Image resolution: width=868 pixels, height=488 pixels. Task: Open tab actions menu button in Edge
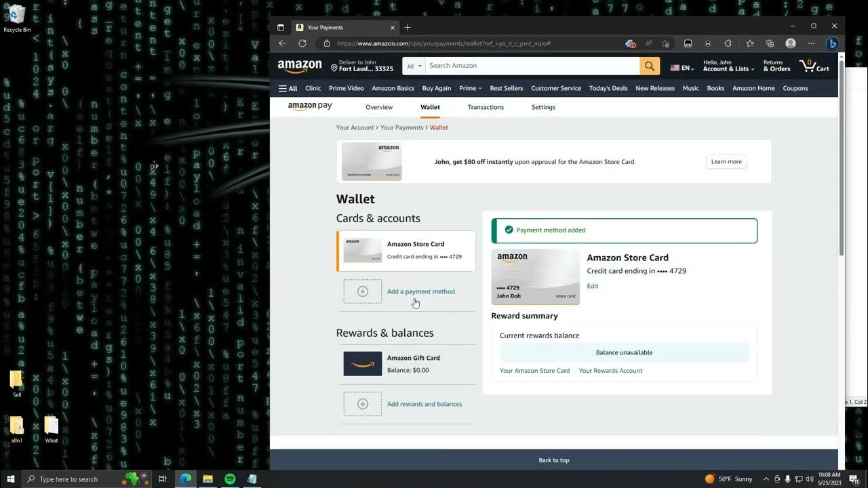(x=281, y=28)
